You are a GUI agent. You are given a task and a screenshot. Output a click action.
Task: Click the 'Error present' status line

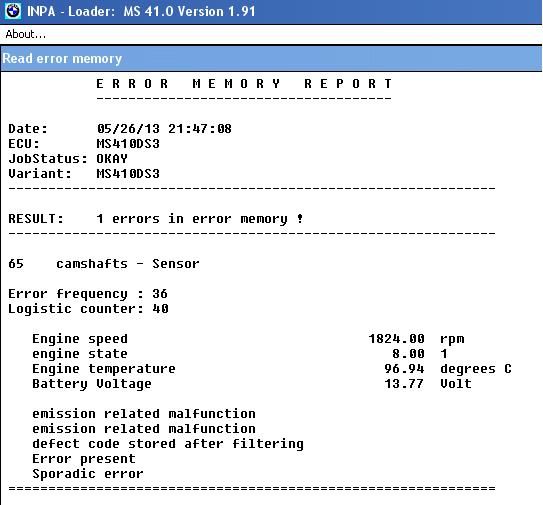coord(84,459)
